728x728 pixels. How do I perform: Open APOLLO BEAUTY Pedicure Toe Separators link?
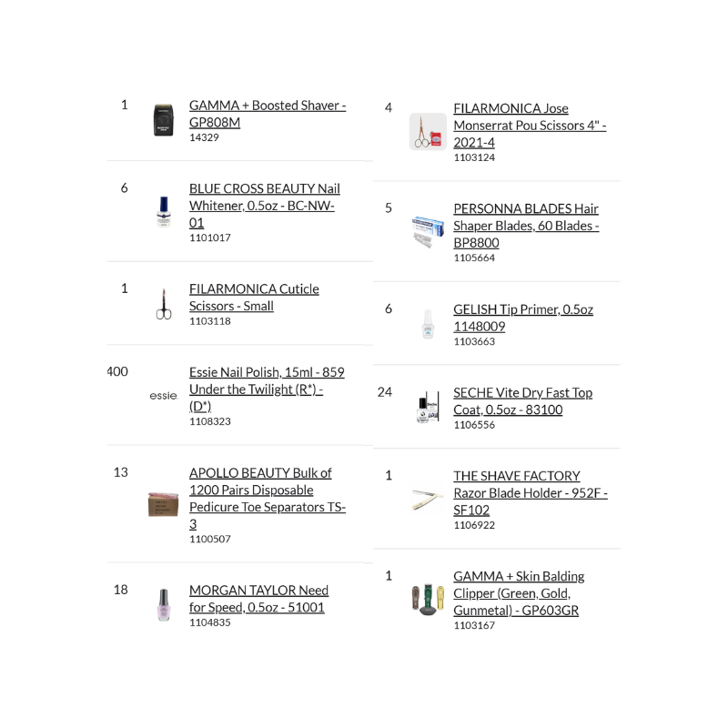pos(267,498)
